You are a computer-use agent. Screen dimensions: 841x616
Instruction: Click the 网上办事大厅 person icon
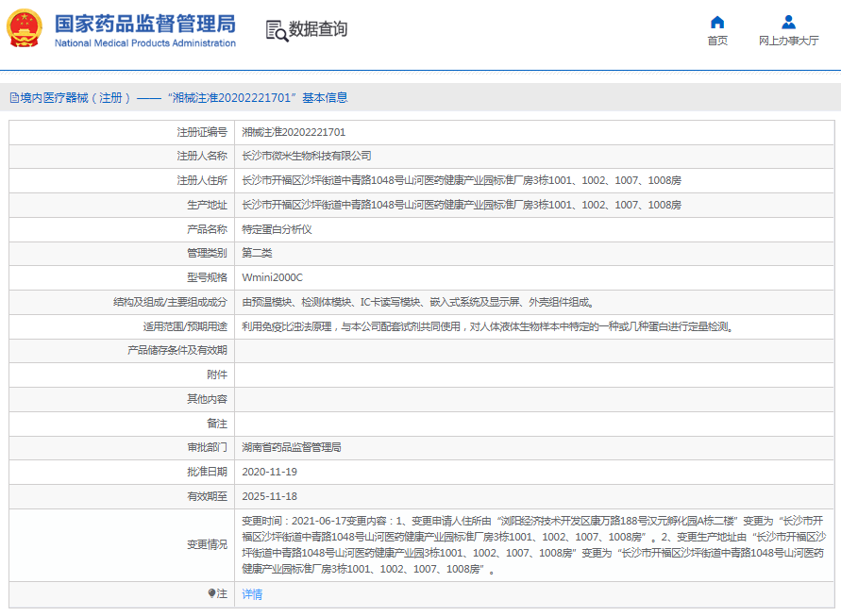coord(788,22)
